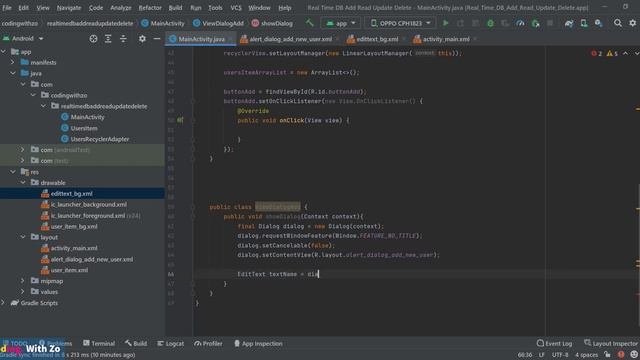Click the Apply Changes icon next to Run
This screenshot has width=640, height=360.
(460, 23)
